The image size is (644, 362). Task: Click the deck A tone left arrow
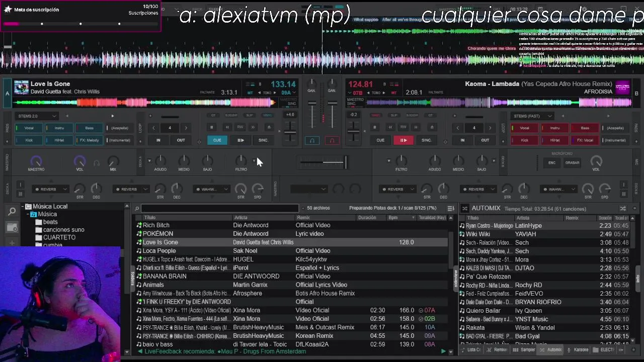(260, 93)
